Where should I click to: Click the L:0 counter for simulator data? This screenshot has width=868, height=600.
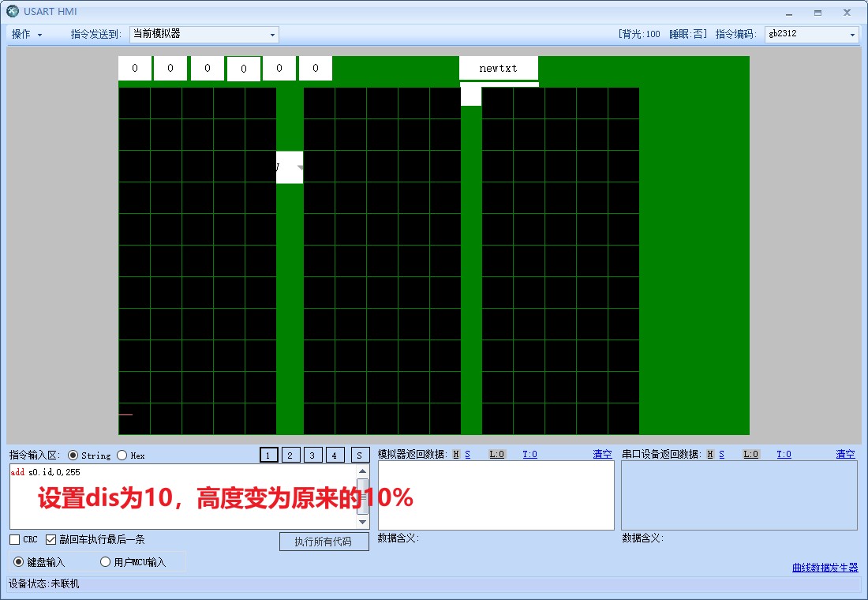[495, 454]
